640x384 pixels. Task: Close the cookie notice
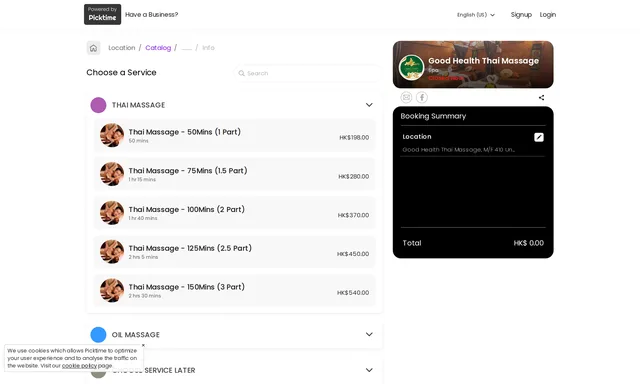[x=143, y=345]
